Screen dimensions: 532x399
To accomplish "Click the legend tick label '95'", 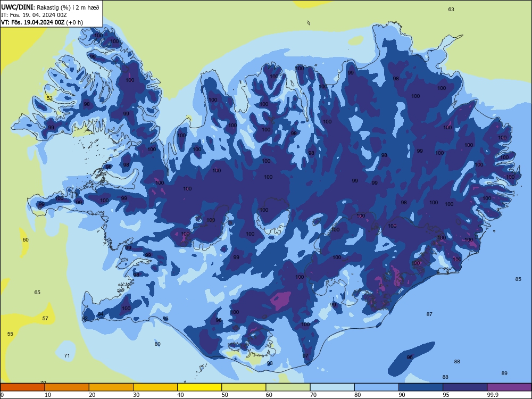I will click(x=446, y=395).
